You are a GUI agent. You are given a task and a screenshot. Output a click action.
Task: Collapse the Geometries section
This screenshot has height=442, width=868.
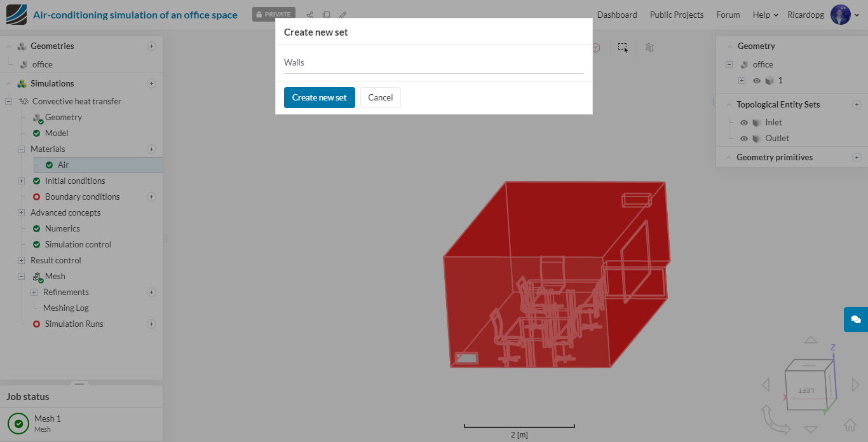[8, 46]
